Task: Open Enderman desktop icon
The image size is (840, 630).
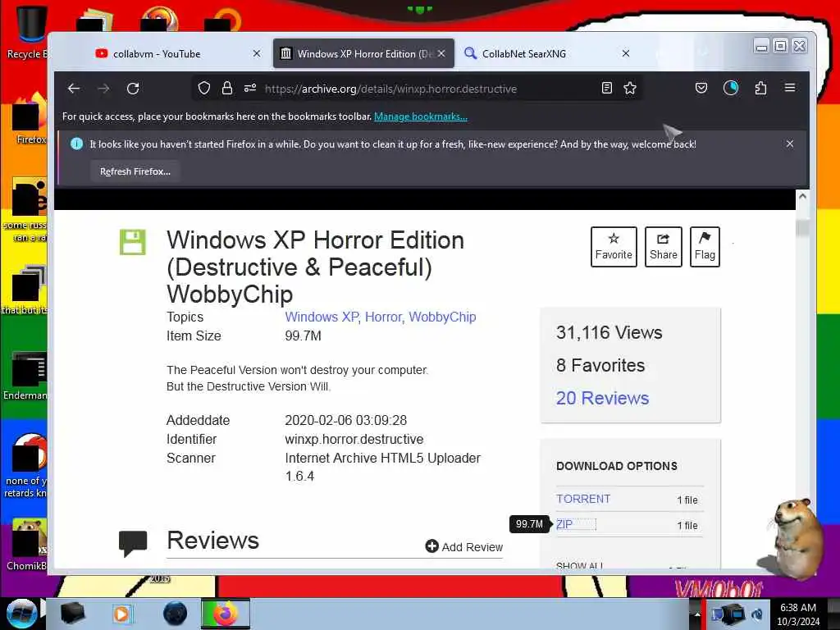Action: click(x=25, y=376)
